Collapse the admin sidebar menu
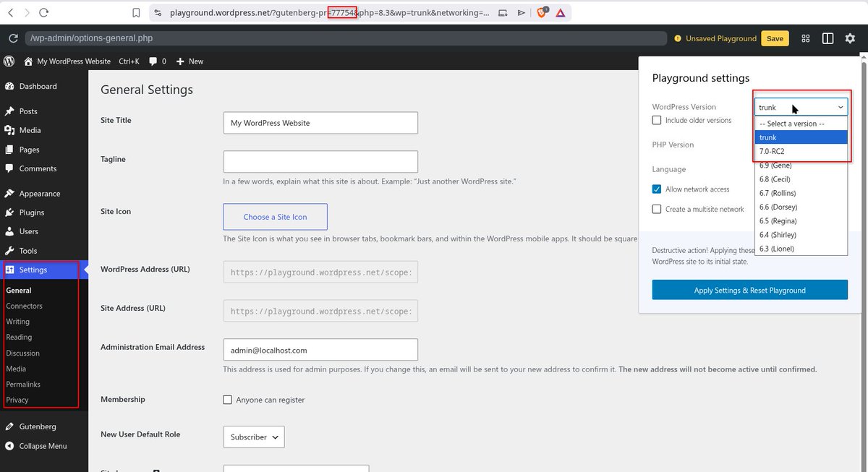 point(44,446)
